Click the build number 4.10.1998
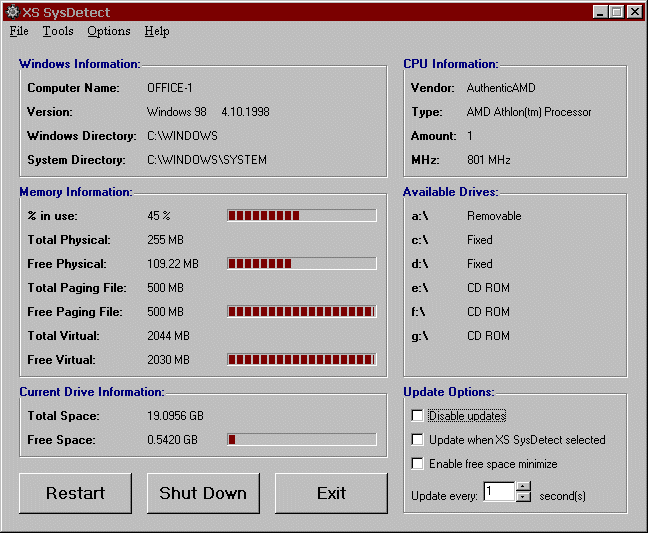Screen dimensions: 648x533 point(245,112)
